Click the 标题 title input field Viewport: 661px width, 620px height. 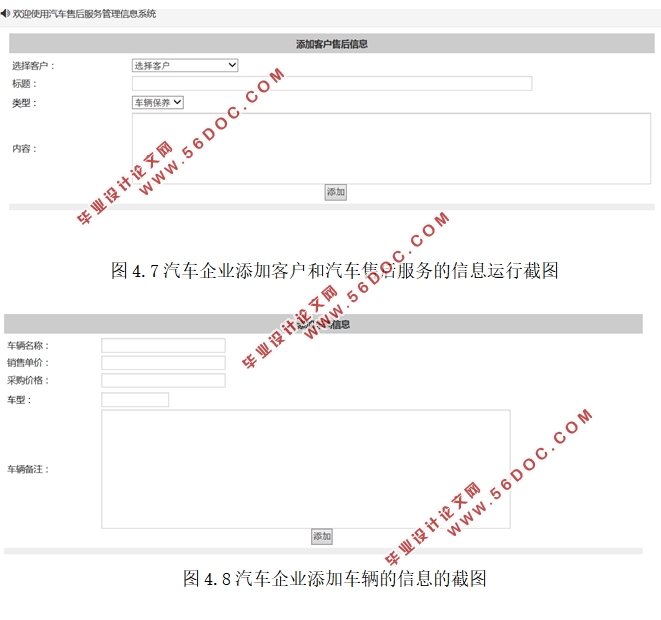click(x=332, y=83)
